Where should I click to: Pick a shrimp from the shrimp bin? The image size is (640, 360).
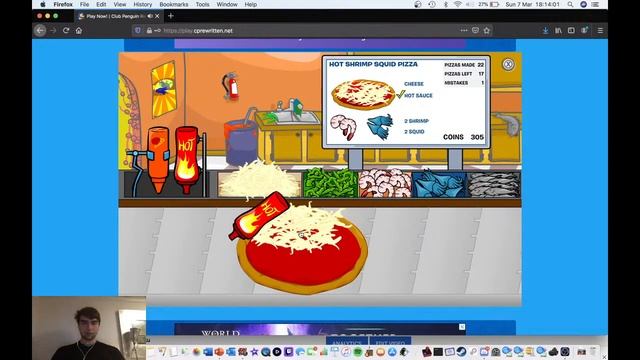click(x=385, y=182)
